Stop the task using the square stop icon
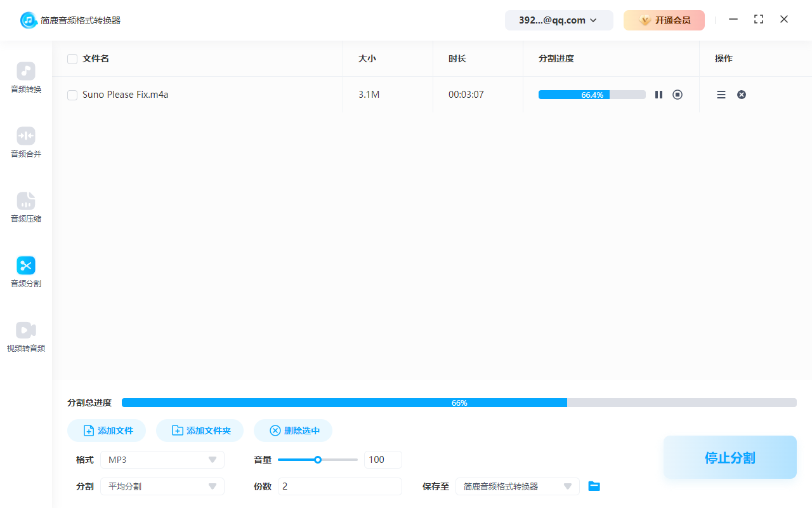The image size is (812, 508). coord(677,94)
